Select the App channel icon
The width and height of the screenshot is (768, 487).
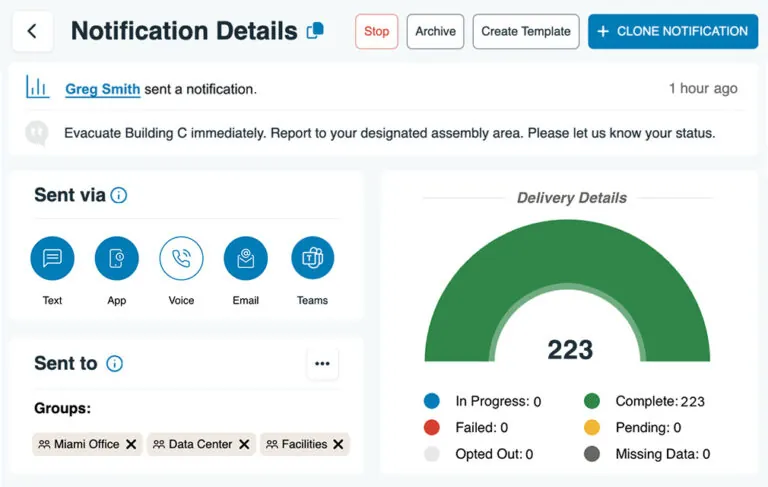tap(117, 258)
